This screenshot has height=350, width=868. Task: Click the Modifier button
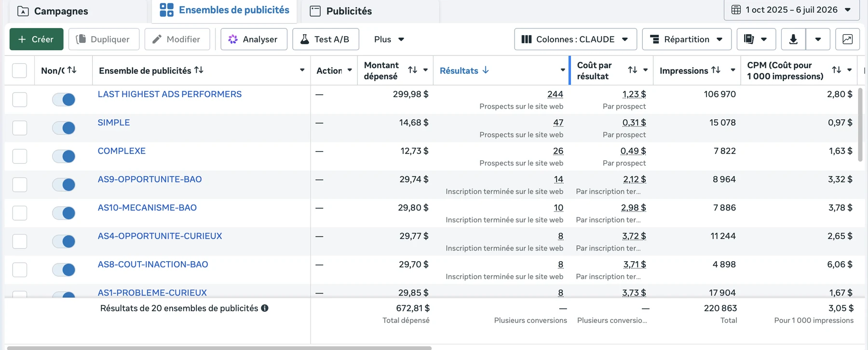click(177, 39)
